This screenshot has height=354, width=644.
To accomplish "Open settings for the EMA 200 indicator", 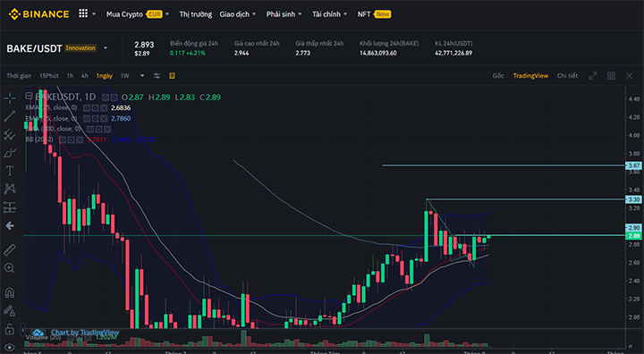I will pos(99,130).
